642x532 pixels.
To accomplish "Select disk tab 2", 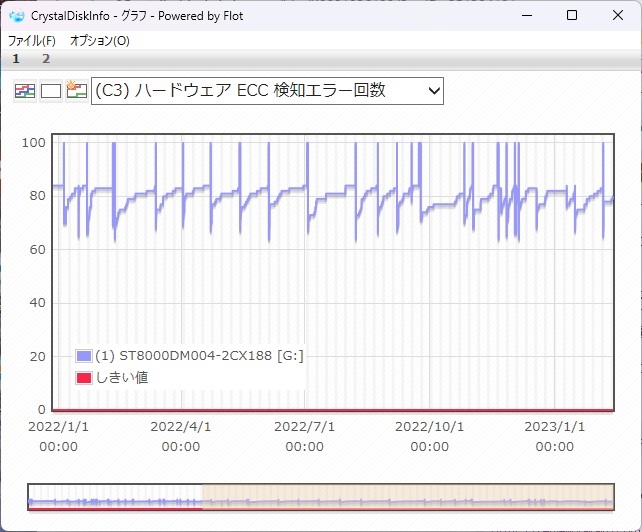I will click(x=46, y=59).
